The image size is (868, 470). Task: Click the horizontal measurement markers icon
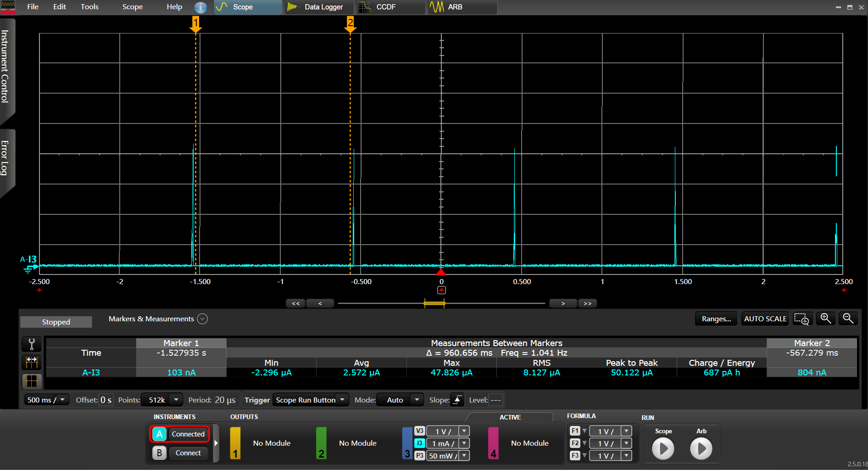click(32, 363)
